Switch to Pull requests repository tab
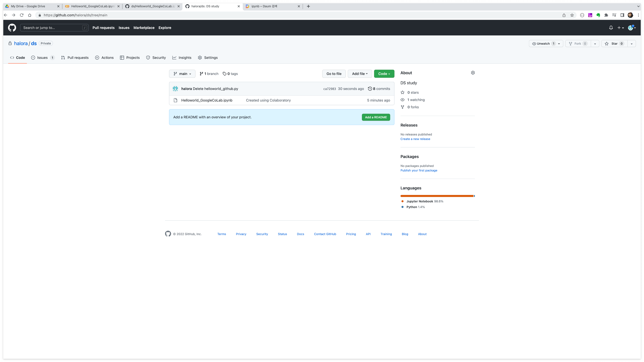The height and width of the screenshot is (362, 644). coord(75,58)
